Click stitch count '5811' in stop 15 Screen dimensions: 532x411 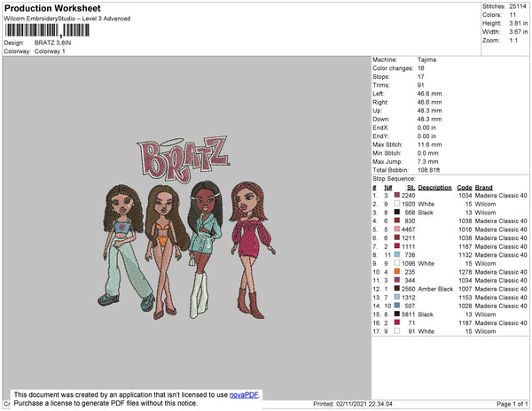click(408, 314)
